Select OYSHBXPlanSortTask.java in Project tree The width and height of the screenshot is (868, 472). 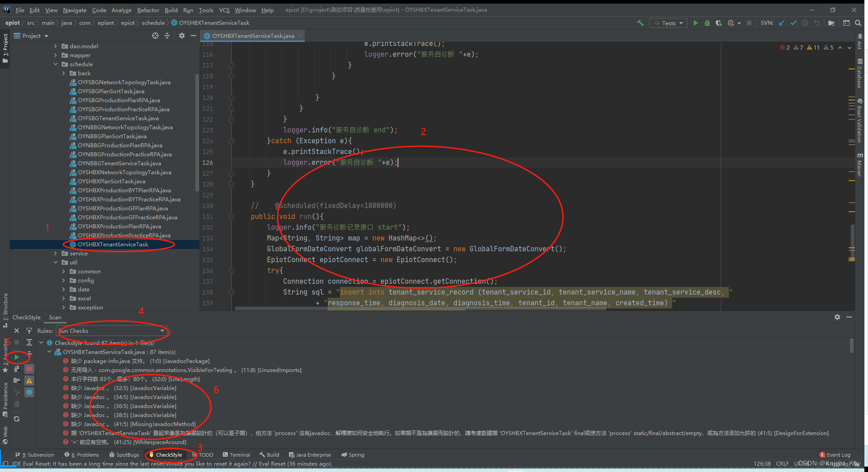[112, 181]
